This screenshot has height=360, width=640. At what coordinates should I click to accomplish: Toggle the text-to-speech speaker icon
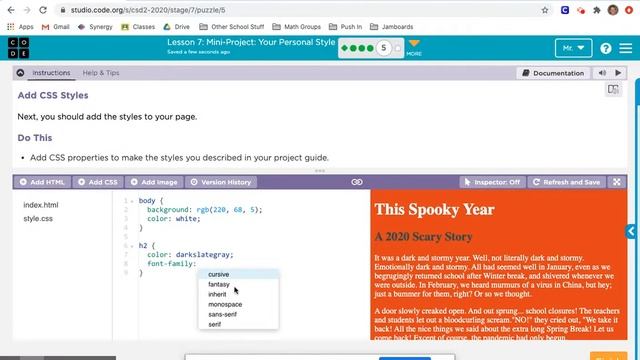(602, 73)
